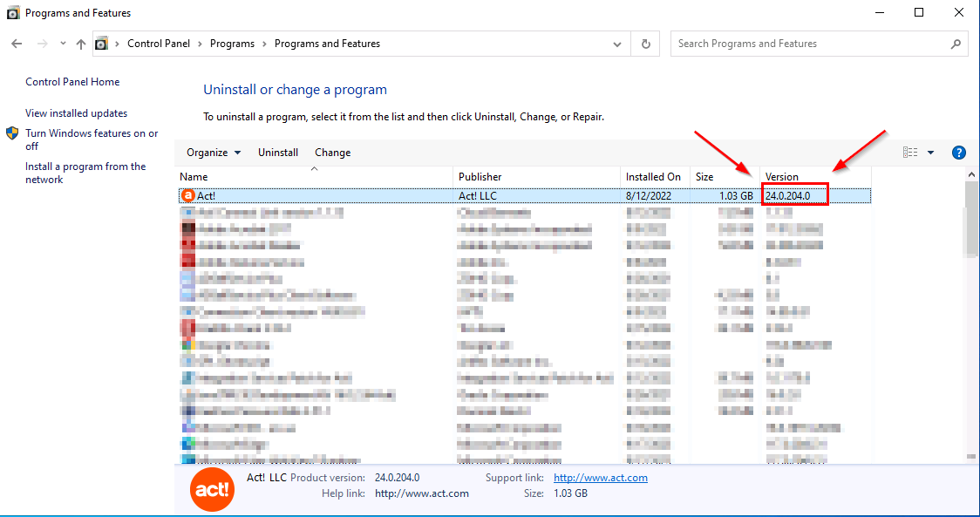The width and height of the screenshot is (980, 517).
Task: Click the Back navigation arrow
Action: (x=17, y=44)
